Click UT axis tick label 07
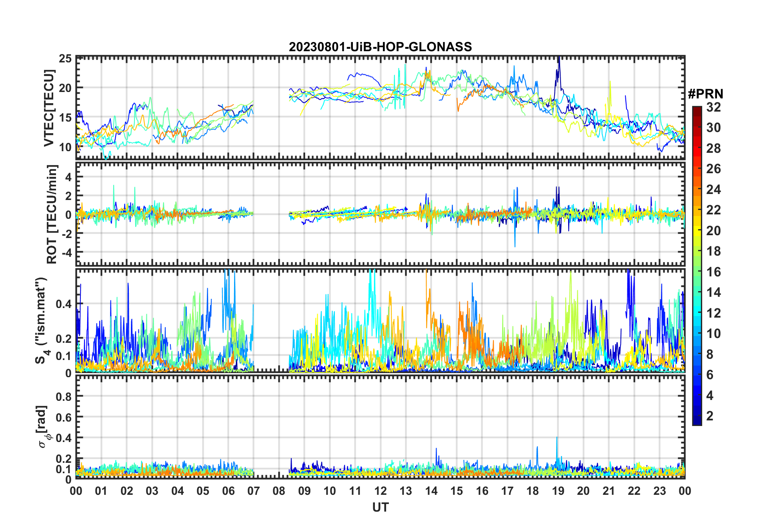 pyautogui.click(x=254, y=491)
